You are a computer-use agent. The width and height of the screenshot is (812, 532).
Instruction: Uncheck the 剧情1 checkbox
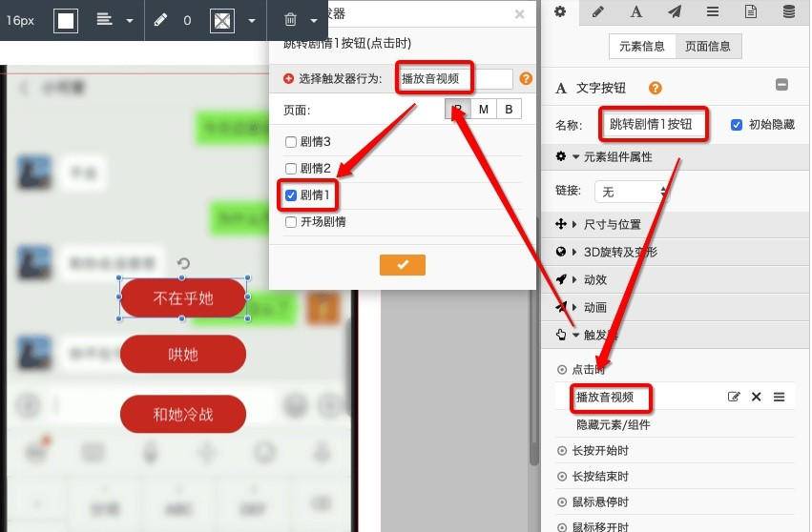point(291,195)
